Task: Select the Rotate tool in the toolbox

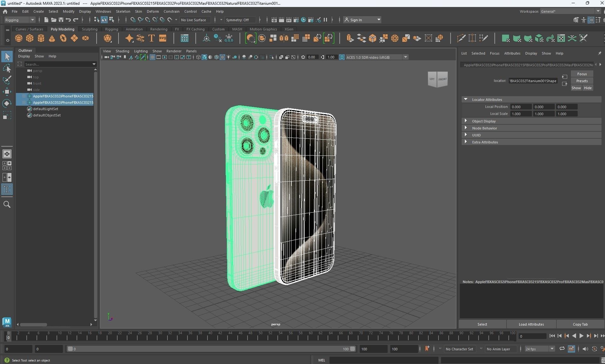Action: (x=7, y=103)
